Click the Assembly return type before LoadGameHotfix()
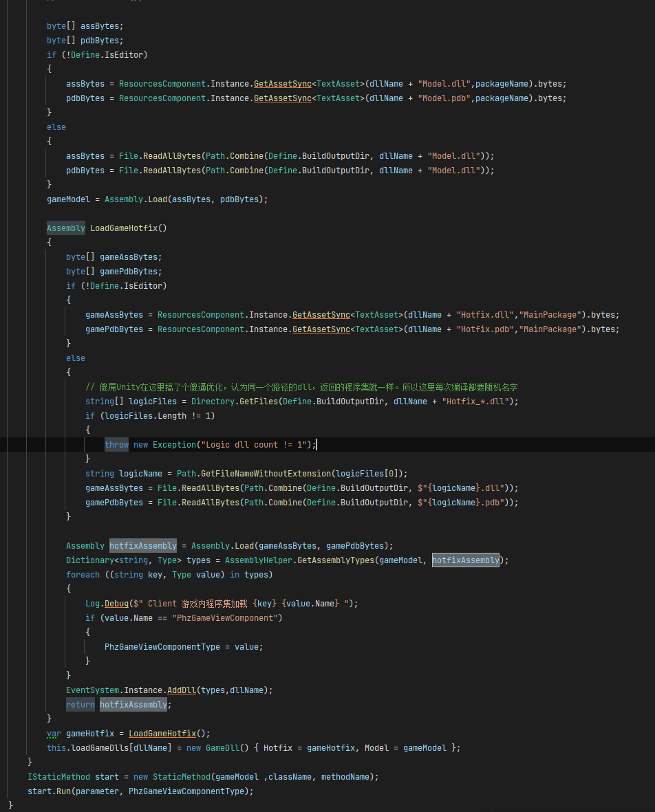The image size is (655, 812). click(x=66, y=228)
